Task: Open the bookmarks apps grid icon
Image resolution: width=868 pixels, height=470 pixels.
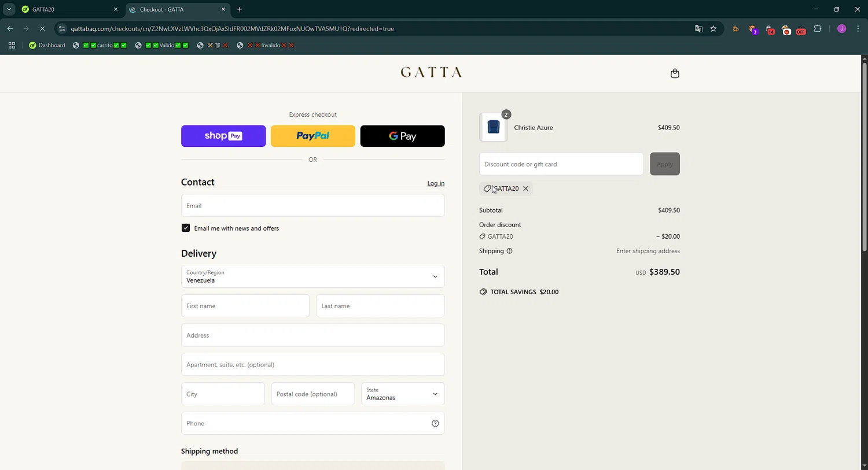Action: [x=12, y=46]
